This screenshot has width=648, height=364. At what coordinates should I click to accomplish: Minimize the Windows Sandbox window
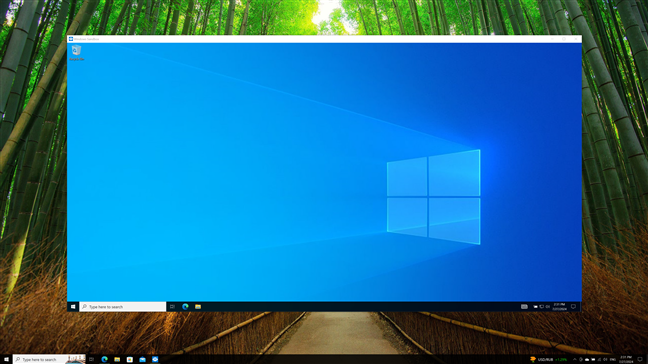coord(552,39)
